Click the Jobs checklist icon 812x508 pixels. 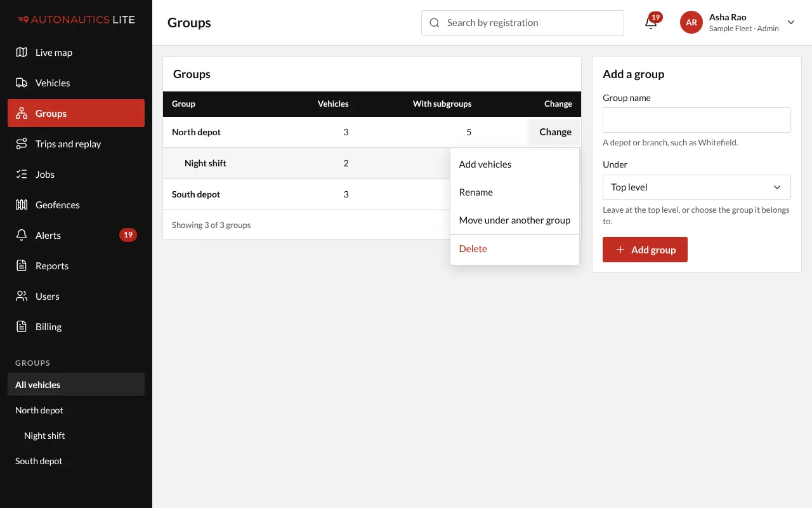coord(22,174)
